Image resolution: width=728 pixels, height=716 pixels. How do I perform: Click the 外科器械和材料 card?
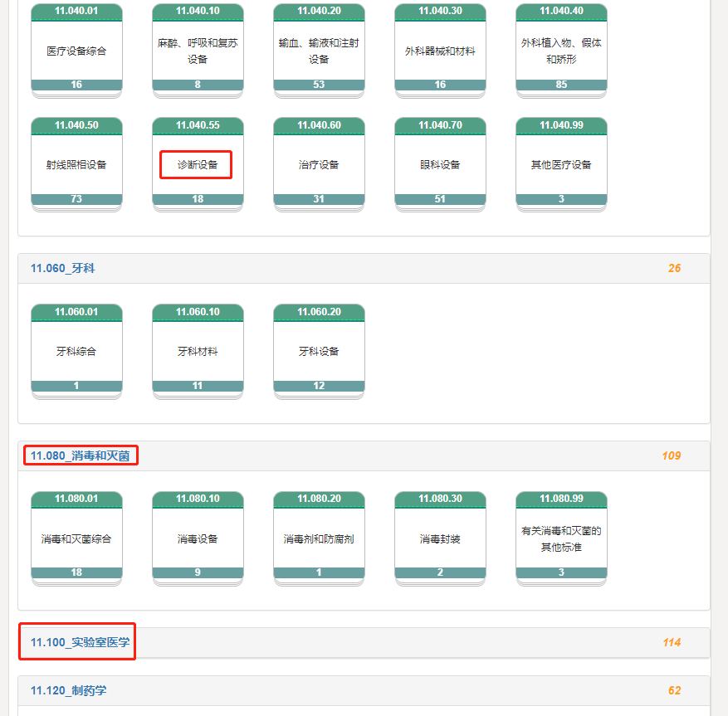(440, 51)
